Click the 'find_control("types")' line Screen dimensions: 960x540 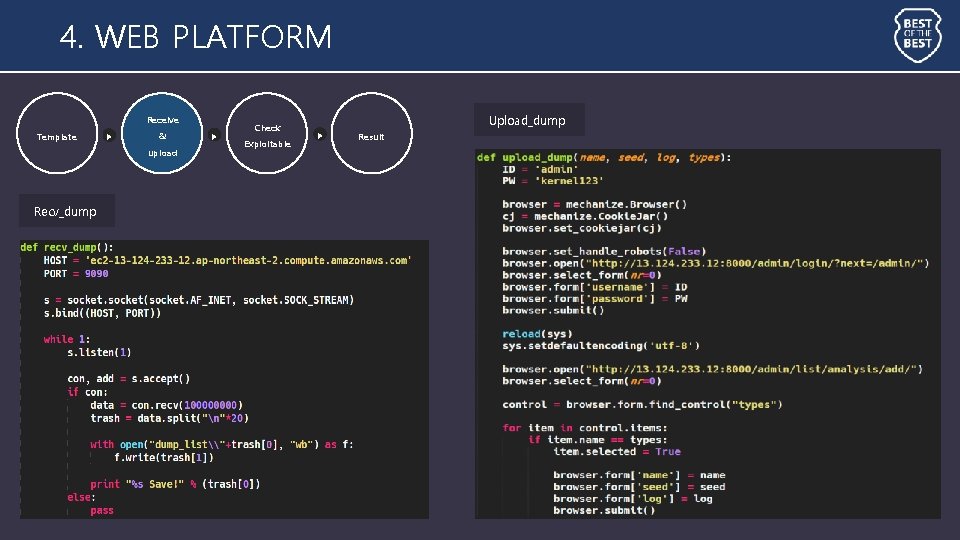pyautogui.click(x=642, y=404)
